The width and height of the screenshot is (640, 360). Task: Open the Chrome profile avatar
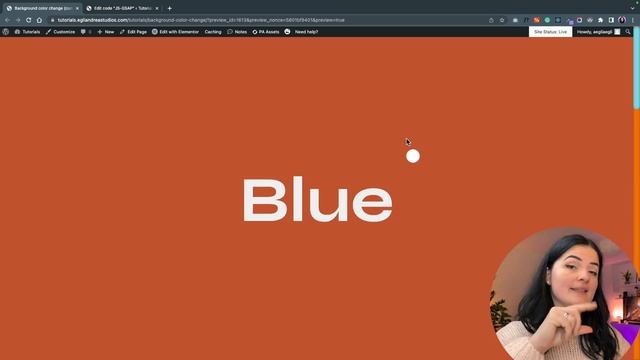pyautogui.click(x=622, y=20)
